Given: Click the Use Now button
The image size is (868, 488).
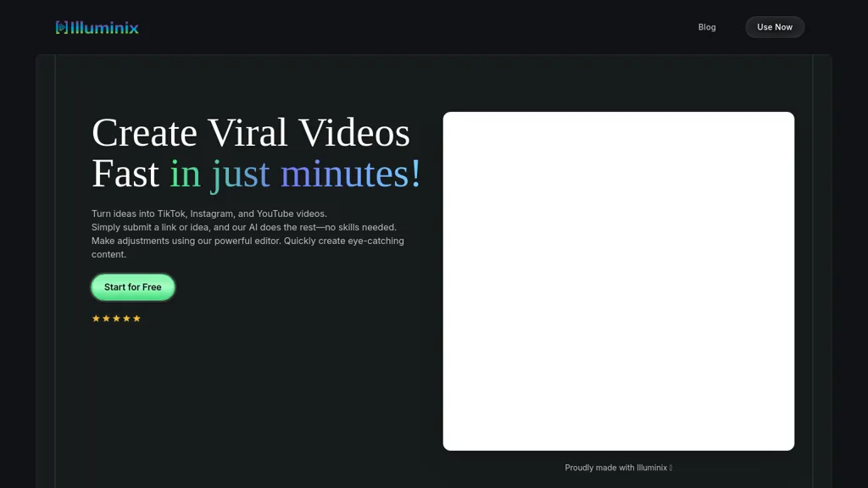Looking at the screenshot, I should click(775, 27).
